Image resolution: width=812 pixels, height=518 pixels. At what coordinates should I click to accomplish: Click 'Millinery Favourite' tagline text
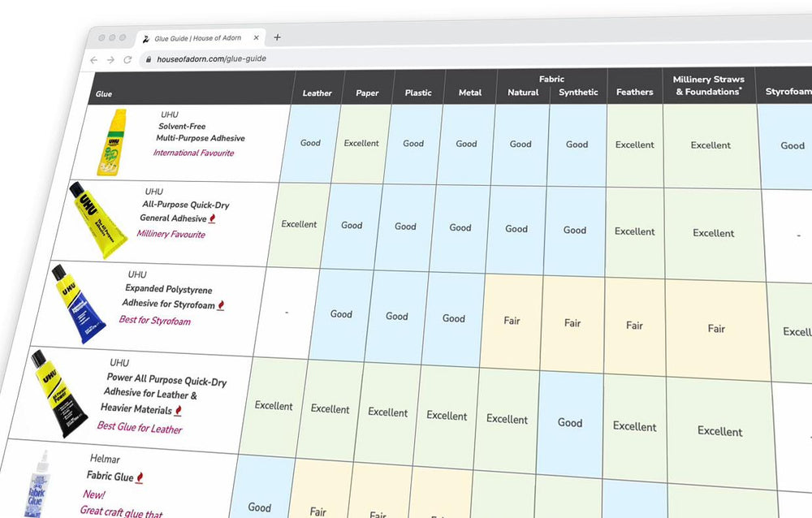point(171,234)
